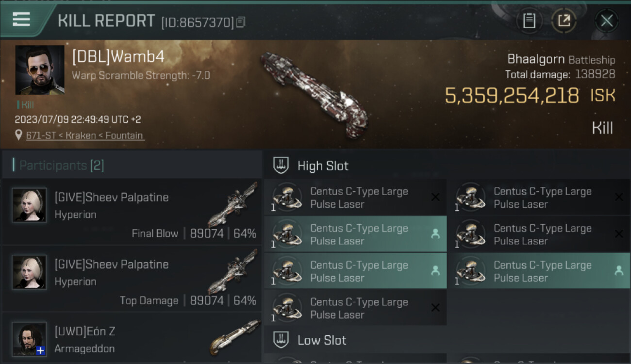Click the dropped-loot icon on second left laser

tap(435, 234)
